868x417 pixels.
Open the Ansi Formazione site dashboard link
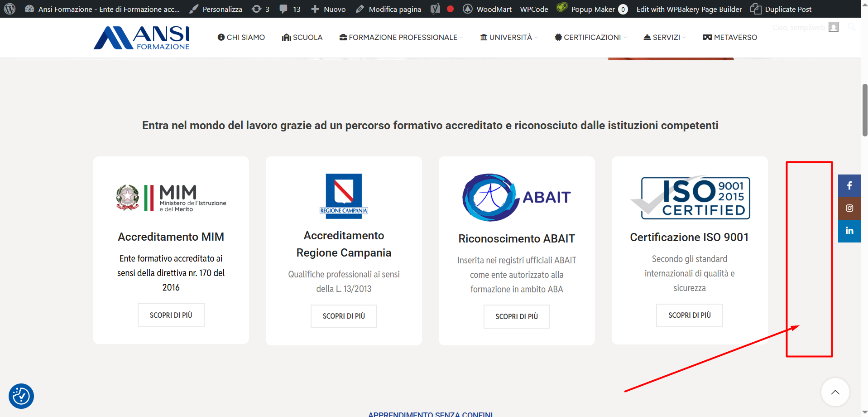(102, 9)
